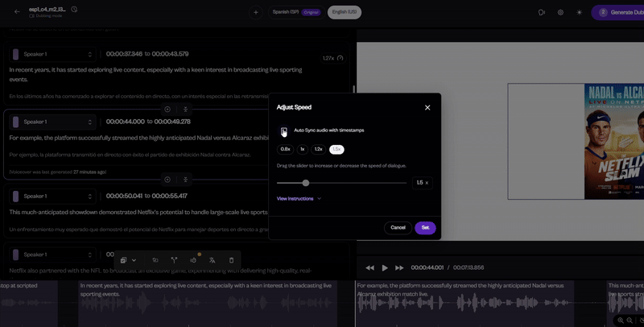Expand chevron next to multi-select icon in toolbar
Image resolution: width=644 pixels, height=327 pixels.
(134, 260)
